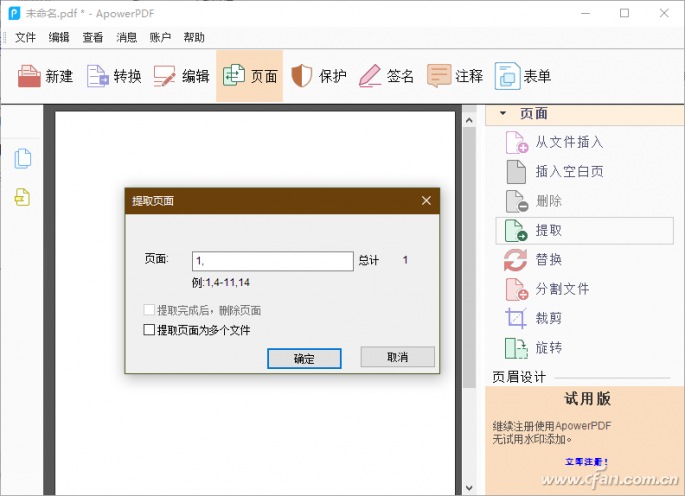Open the 文件 menu
The height and width of the screenshot is (496, 685).
(25, 38)
